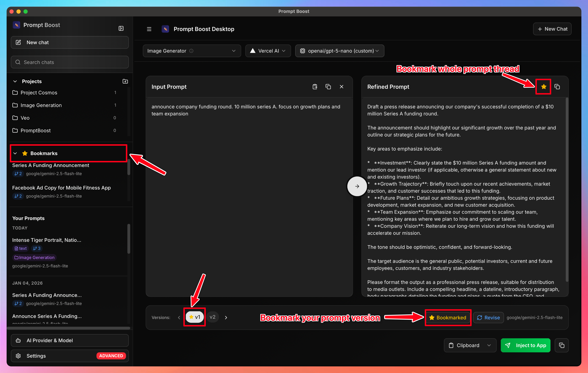This screenshot has width=588, height=373.
Task: Copy the Refined Prompt text
Action: click(x=558, y=87)
